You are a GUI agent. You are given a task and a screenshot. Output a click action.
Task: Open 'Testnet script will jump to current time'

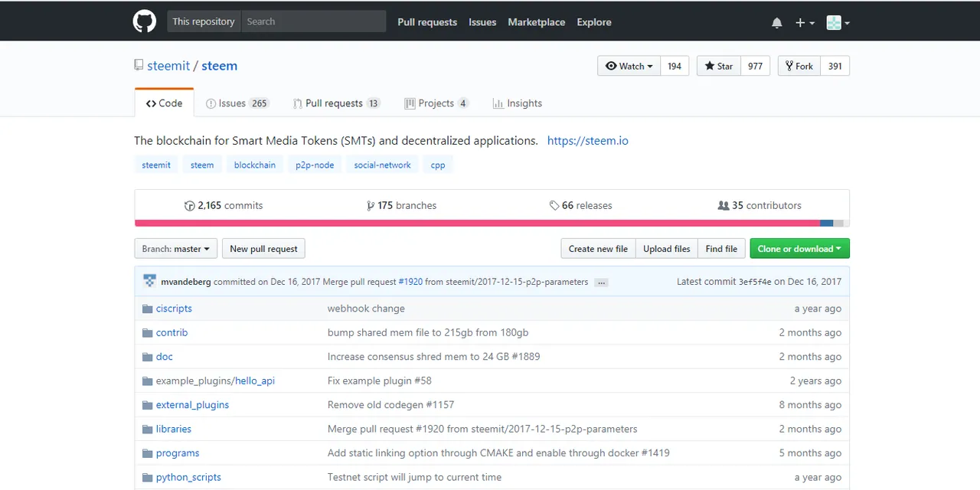click(x=414, y=477)
